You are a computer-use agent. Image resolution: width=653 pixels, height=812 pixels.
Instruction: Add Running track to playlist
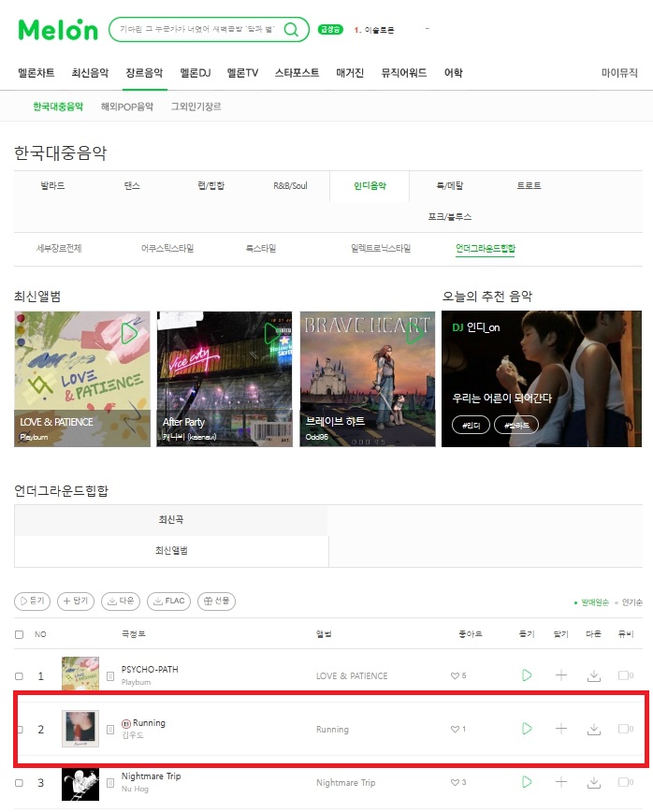(x=560, y=729)
